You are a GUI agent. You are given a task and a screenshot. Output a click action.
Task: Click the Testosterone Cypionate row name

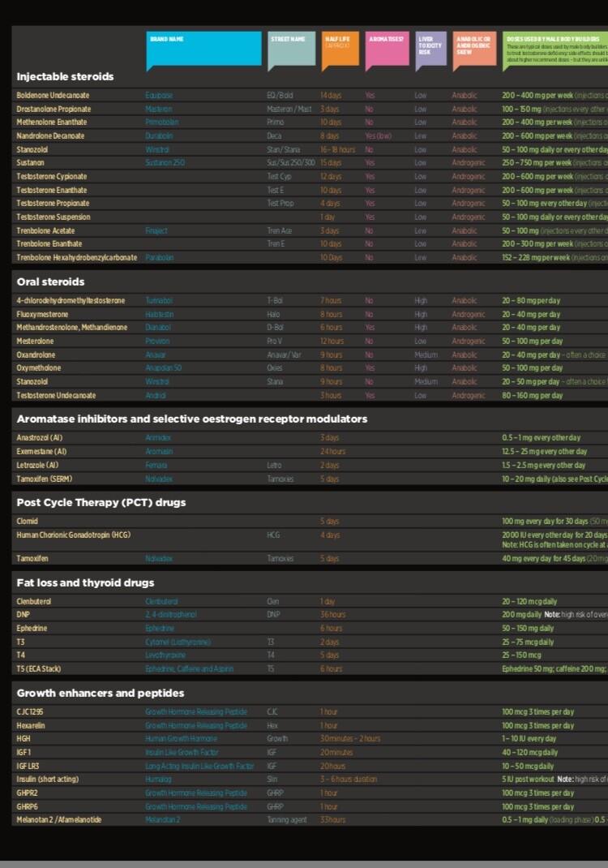52,177
